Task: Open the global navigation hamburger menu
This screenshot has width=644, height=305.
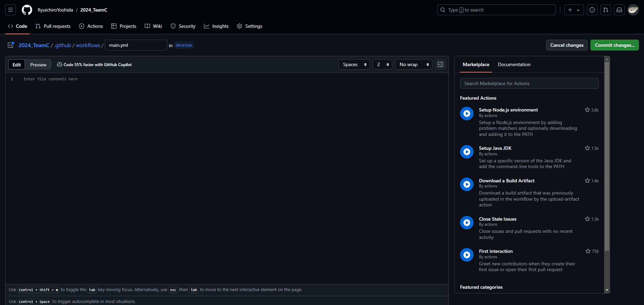Action: 10,10
